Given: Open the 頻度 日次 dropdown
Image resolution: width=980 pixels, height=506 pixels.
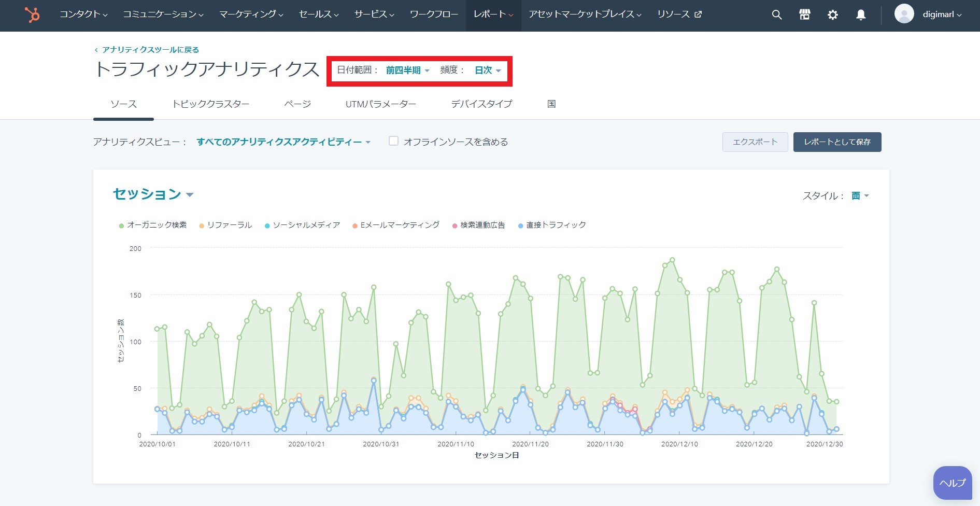Looking at the screenshot, I should click(x=488, y=71).
